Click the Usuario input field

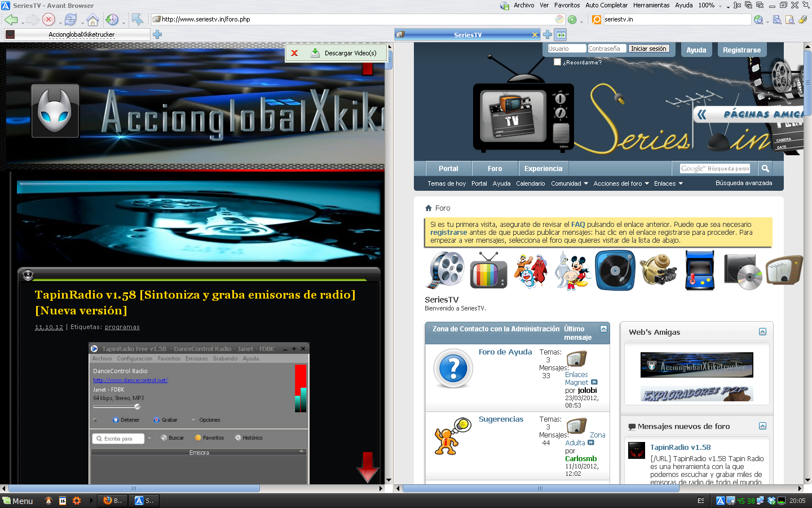(566, 49)
